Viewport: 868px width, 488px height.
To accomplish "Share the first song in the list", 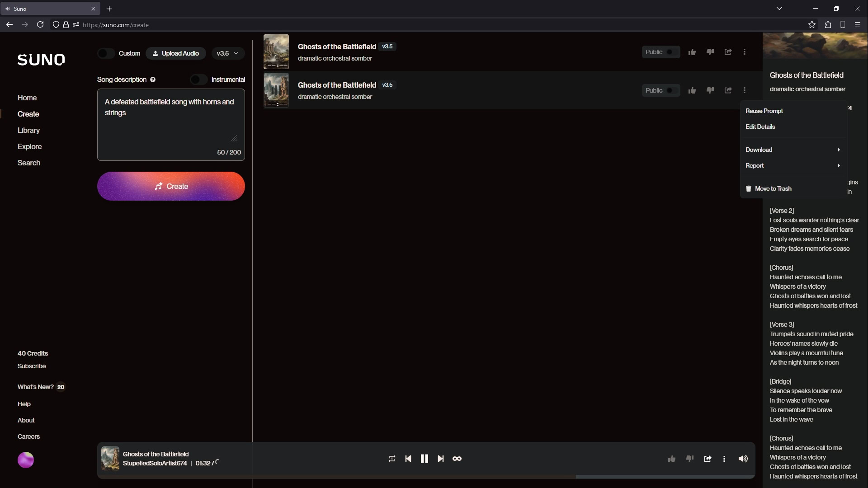I will 728,52.
